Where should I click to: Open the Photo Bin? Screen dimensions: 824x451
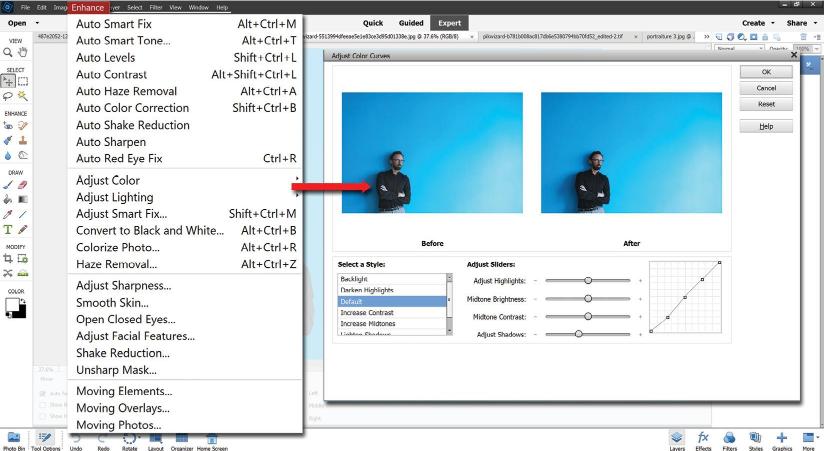tap(14, 440)
